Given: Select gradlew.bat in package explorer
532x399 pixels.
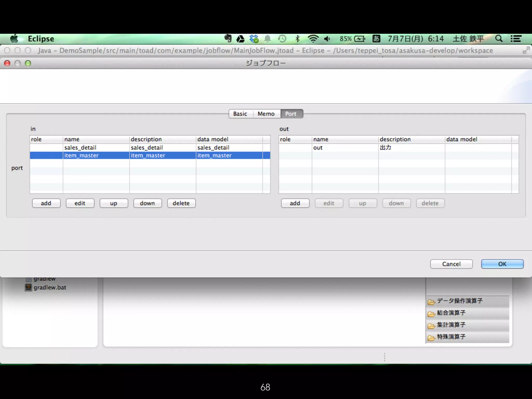Looking at the screenshot, I should pyautogui.click(x=50, y=288).
